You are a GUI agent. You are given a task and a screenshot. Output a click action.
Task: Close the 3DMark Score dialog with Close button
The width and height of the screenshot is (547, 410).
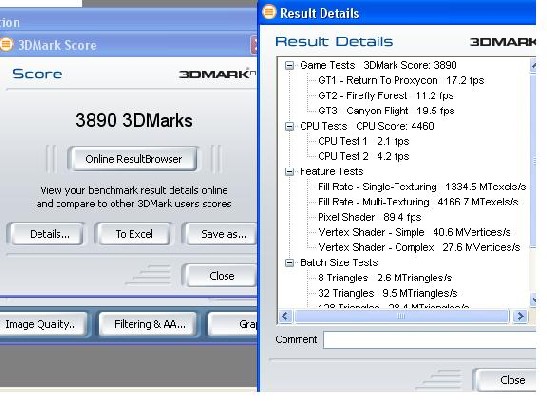220,276
